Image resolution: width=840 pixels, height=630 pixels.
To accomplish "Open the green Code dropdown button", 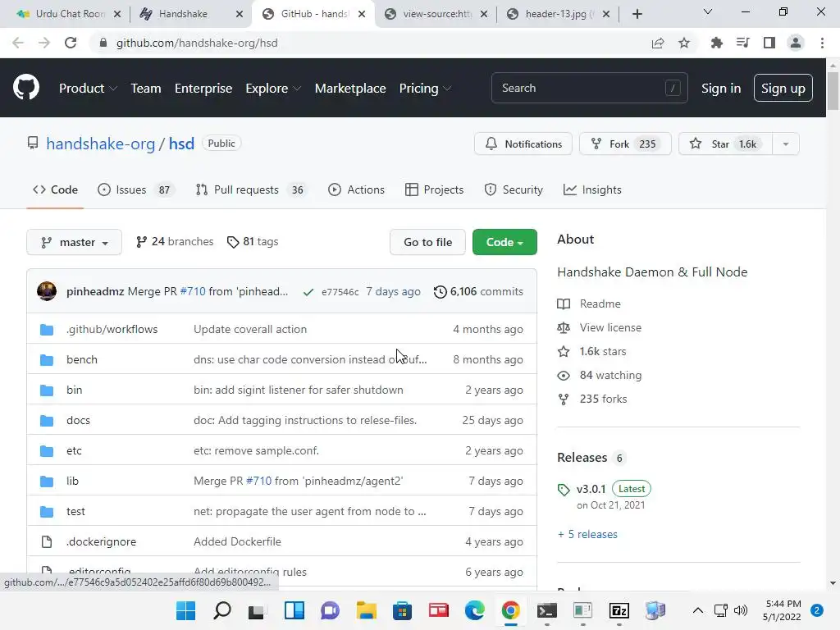I will [504, 242].
